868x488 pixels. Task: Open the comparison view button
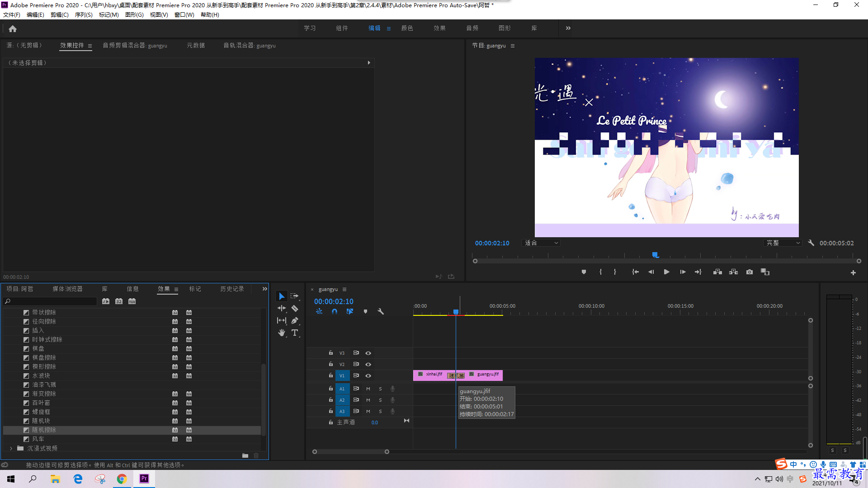point(765,272)
